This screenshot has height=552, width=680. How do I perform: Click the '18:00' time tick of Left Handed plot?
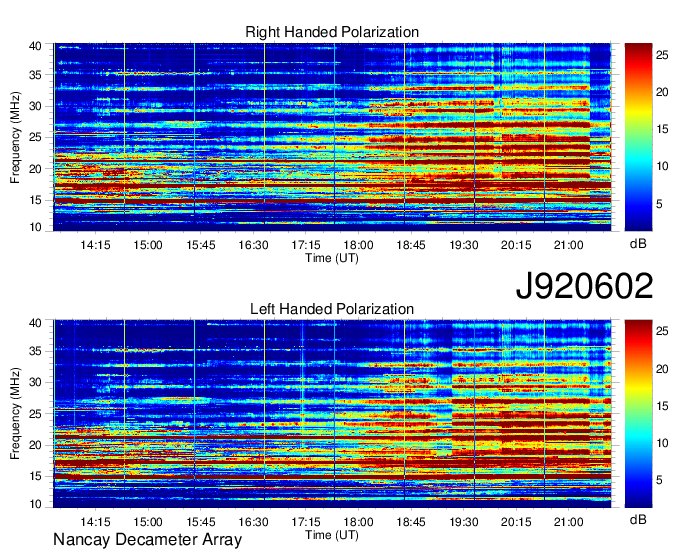pos(358,522)
